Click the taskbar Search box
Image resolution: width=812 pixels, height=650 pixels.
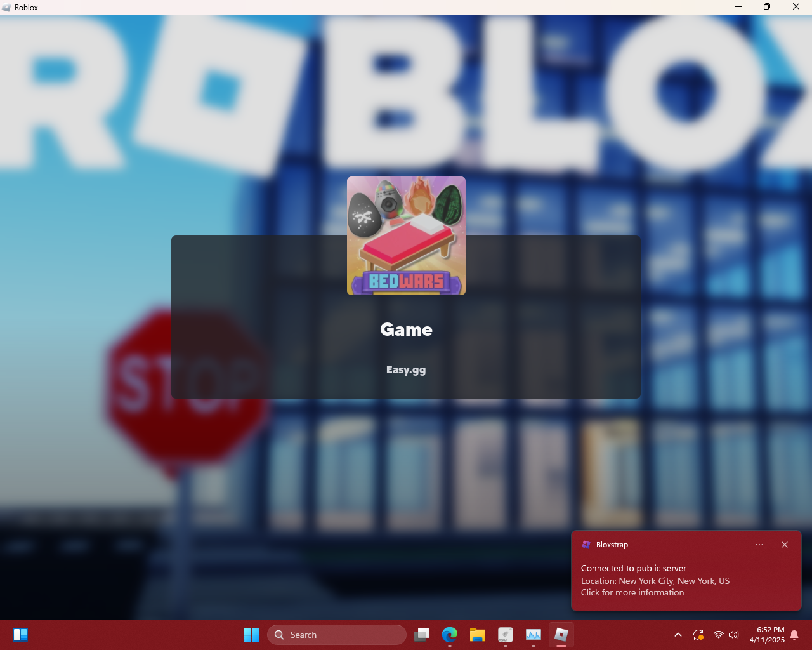(337, 635)
